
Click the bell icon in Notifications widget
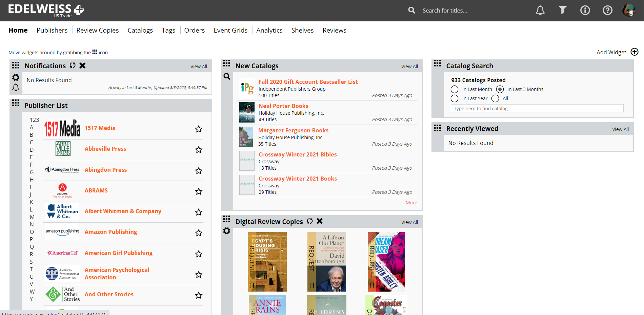coord(16,88)
